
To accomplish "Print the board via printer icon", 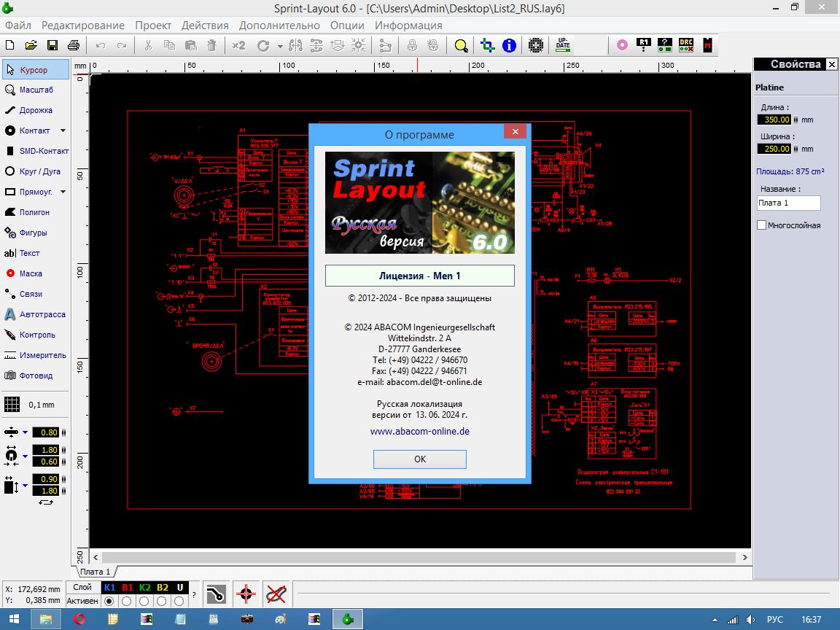I will (74, 45).
